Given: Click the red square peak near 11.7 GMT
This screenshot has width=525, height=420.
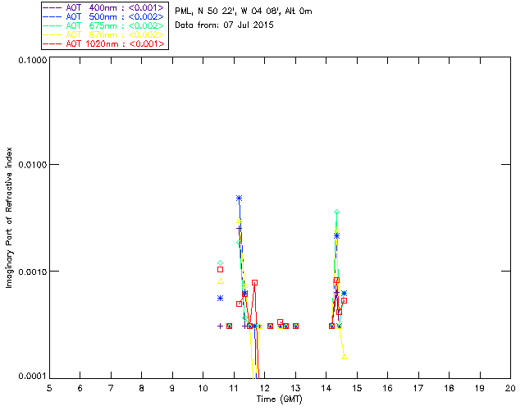Looking at the screenshot, I should [255, 283].
